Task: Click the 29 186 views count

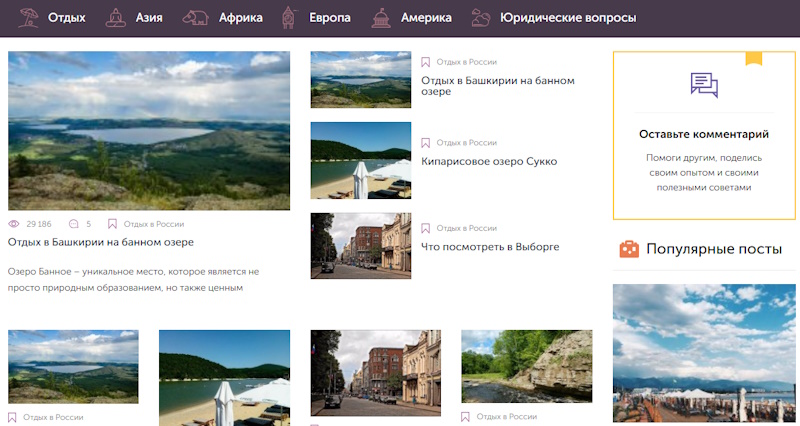Action: [x=39, y=224]
